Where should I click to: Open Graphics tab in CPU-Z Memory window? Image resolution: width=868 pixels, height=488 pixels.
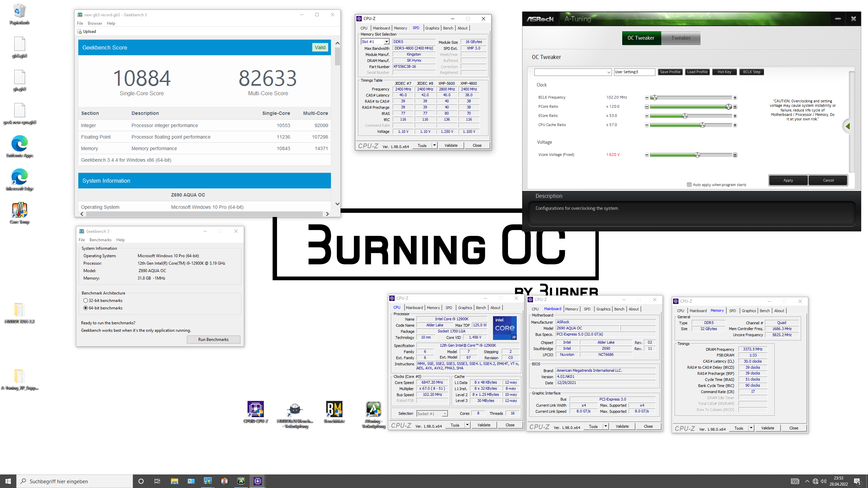[749, 311]
